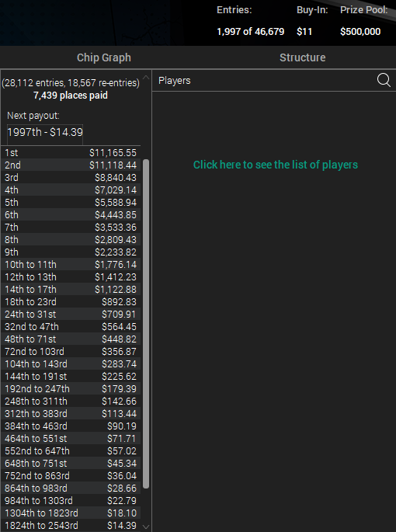Switch to the Chip Graph tab

[x=104, y=57]
